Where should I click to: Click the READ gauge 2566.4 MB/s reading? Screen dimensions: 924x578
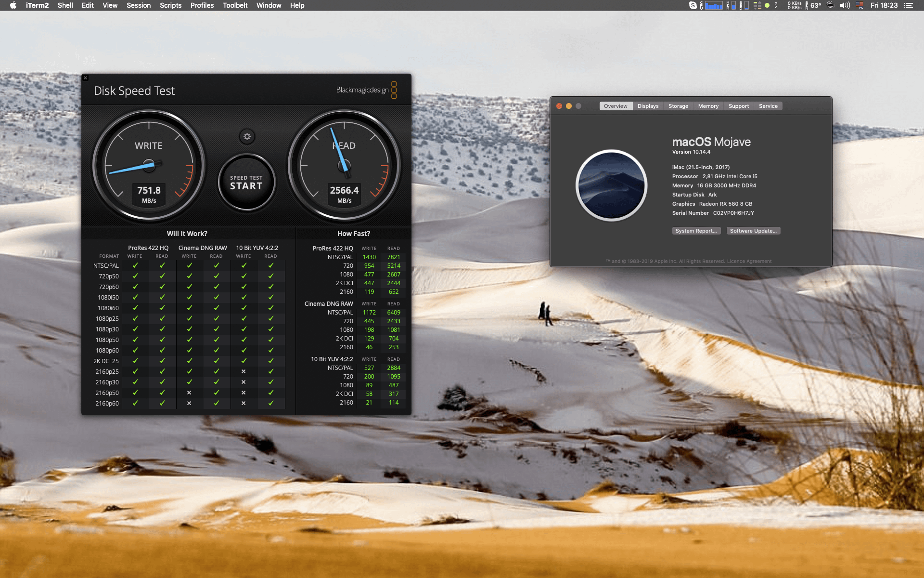click(344, 194)
